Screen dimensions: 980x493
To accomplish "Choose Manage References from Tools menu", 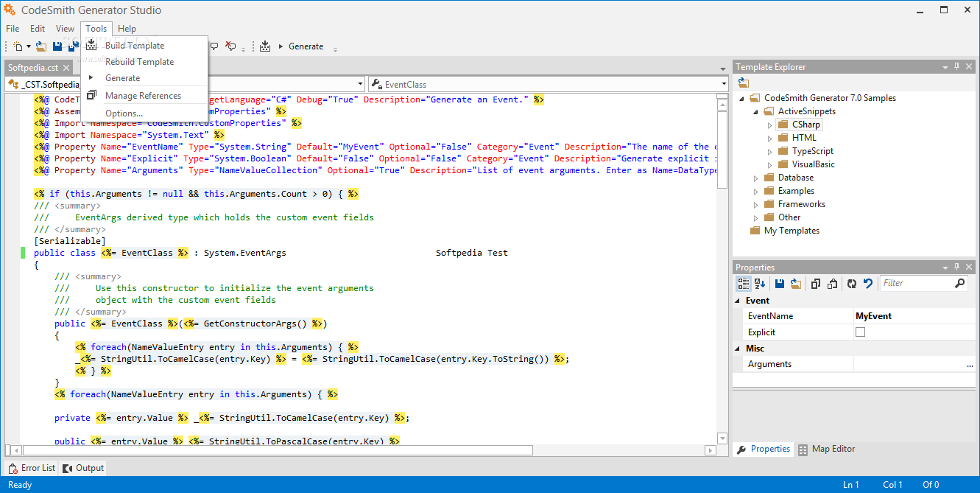I will [x=143, y=96].
